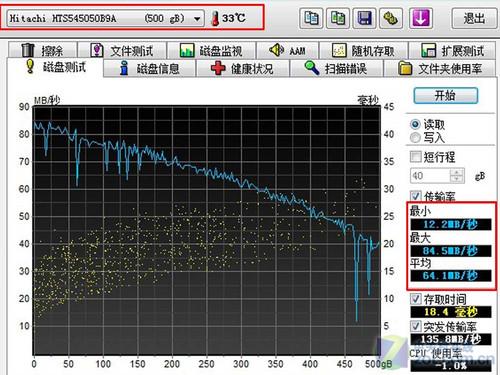Switch to the 随机存取 random access tab

coord(364,50)
